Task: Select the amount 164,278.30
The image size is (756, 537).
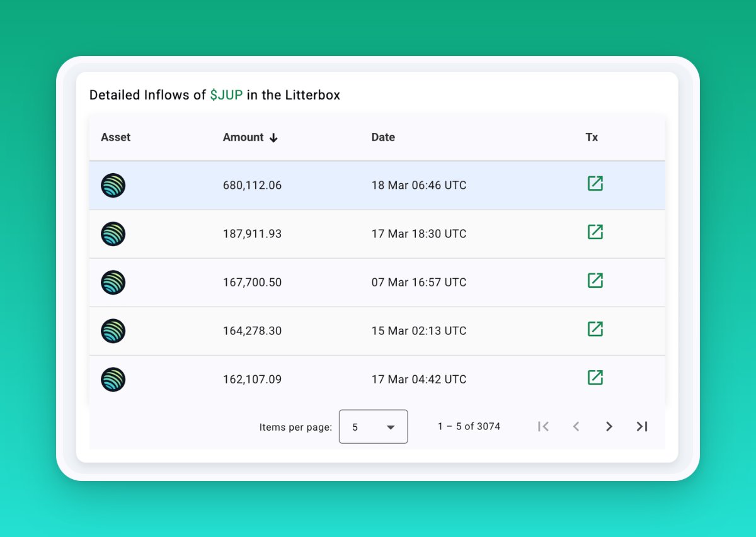Action: click(x=252, y=331)
